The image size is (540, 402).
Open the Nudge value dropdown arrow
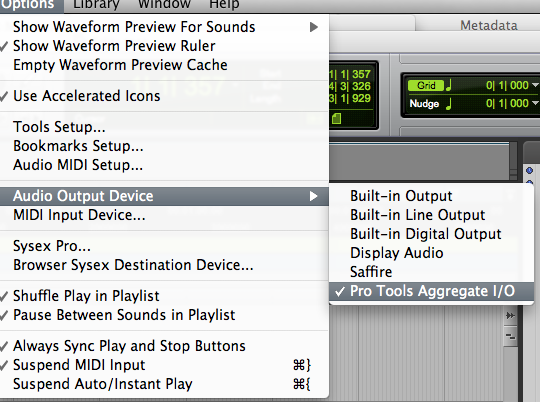(x=535, y=103)
